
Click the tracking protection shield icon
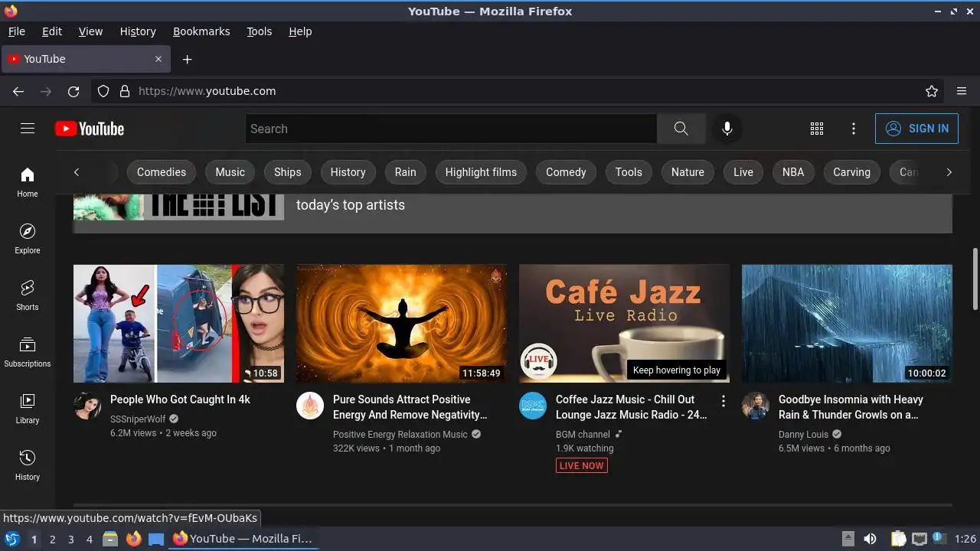tap(103, 91)
